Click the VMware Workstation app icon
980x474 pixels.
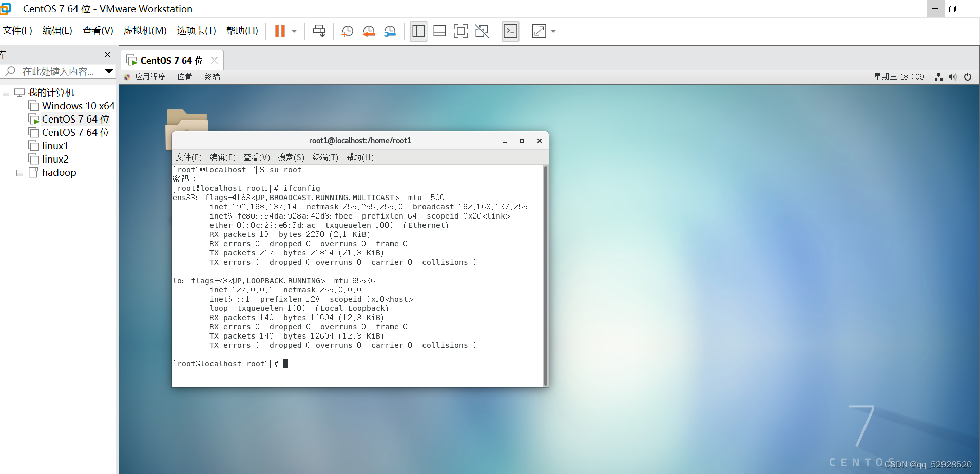pyautogui.click(x=5, y=9)
